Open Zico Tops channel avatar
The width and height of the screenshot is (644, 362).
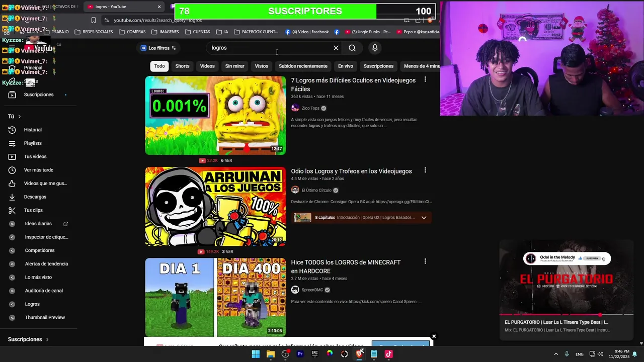[295, 108]
